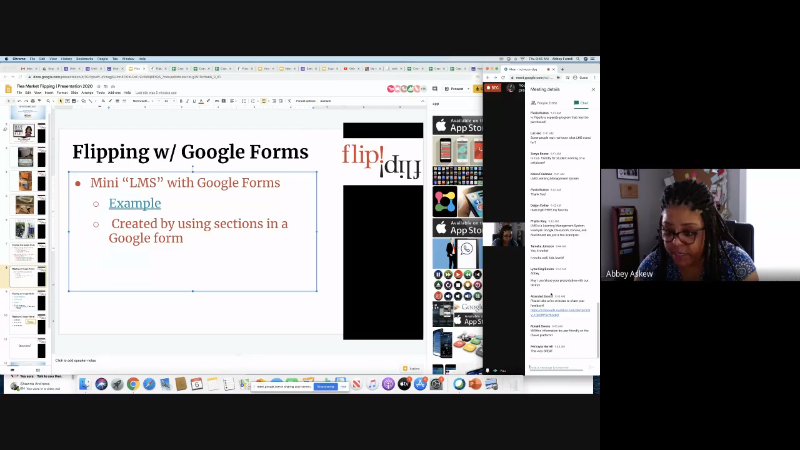Click the Slides home logo icon
800x450 pixels.
8,89
